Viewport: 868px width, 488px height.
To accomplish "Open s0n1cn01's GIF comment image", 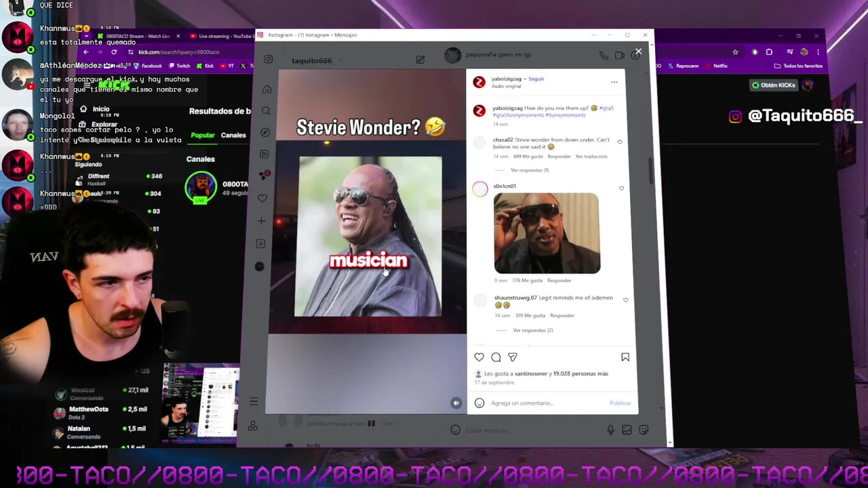I will (547, 233).
